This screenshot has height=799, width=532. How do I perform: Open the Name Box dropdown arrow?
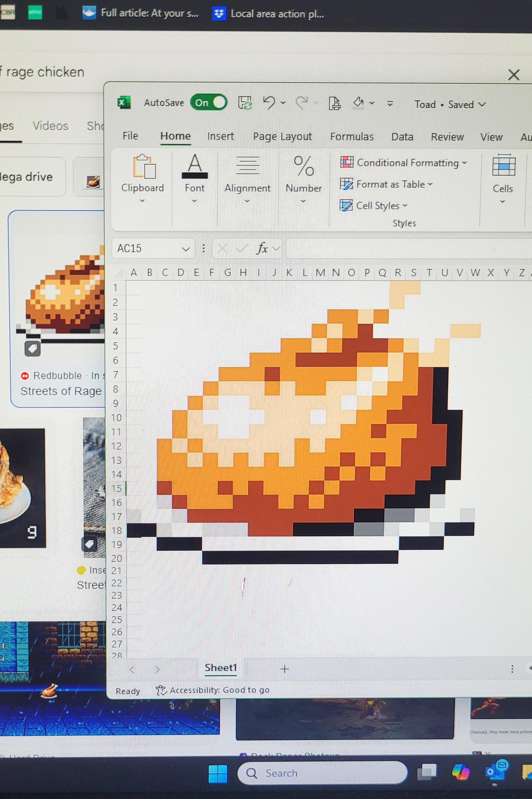(x=186, y=249)
